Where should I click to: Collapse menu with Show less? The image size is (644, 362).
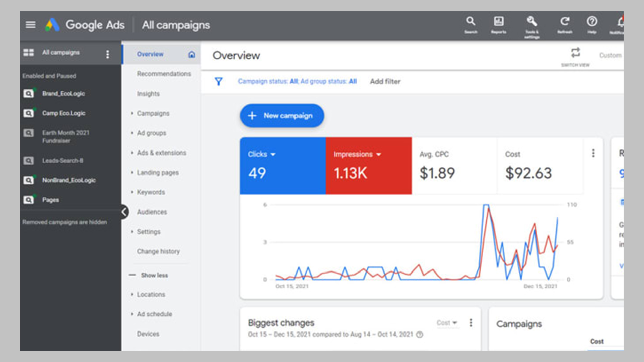[149, 275]
